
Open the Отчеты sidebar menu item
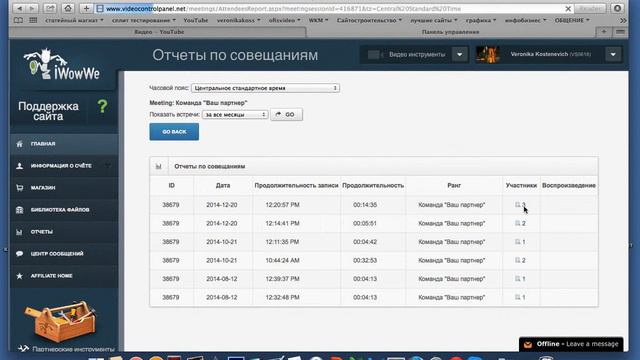click(x=64, y=232)
